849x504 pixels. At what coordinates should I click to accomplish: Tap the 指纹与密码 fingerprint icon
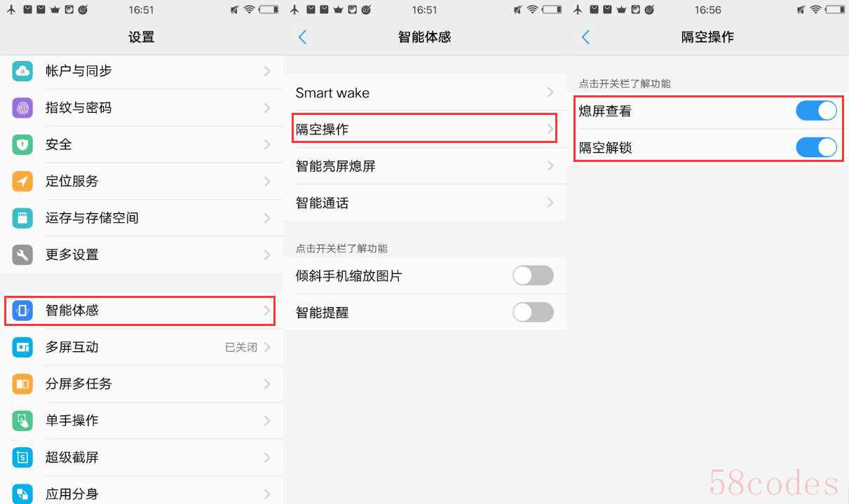tap(22, 108)
